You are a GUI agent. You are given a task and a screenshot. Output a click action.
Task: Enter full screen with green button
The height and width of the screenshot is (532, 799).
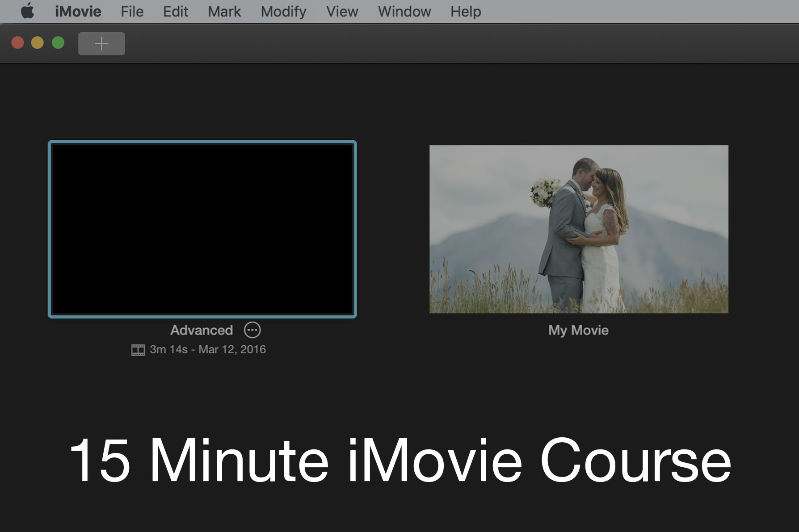(x=58, y=43)
